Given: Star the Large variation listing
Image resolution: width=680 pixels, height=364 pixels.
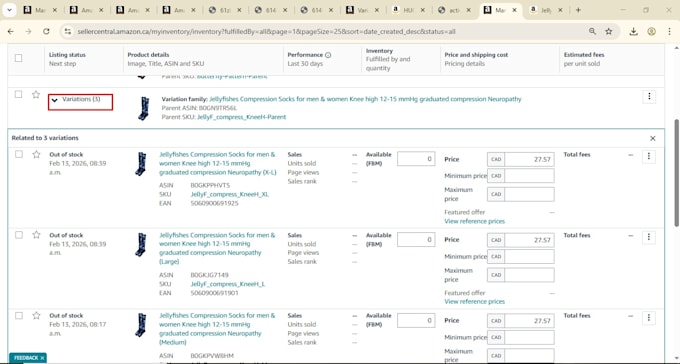Looking at the screenshot, I should coord(36,235).
